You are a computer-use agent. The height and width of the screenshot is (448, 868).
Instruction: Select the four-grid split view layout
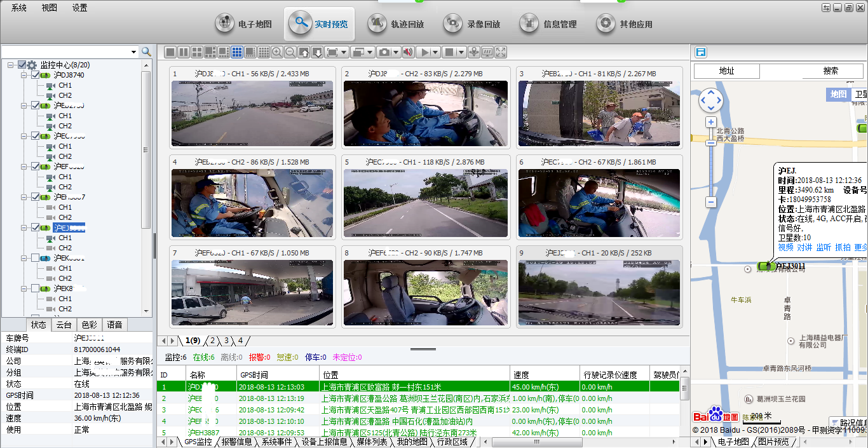[196, 52]
